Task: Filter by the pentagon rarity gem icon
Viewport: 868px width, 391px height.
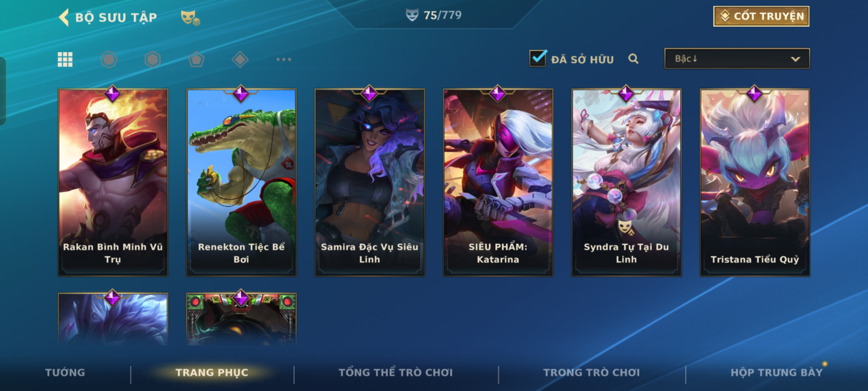Action: point(196,59)
